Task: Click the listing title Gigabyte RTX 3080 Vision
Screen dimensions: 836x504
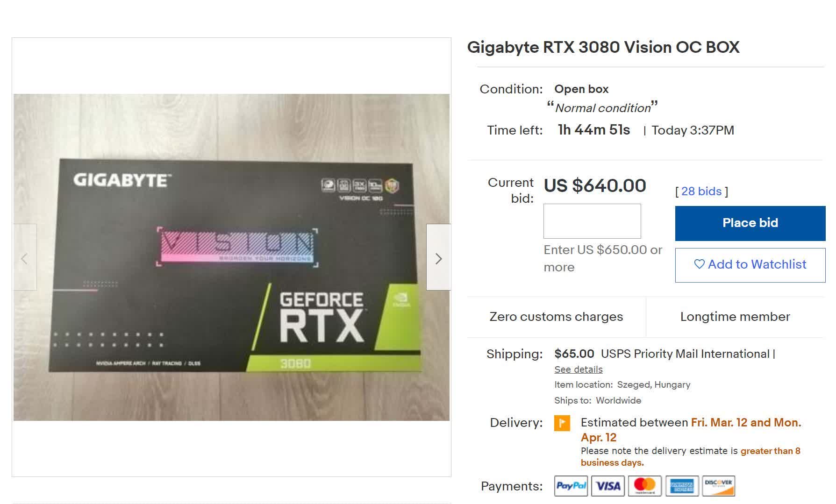Action: (603, 47)
